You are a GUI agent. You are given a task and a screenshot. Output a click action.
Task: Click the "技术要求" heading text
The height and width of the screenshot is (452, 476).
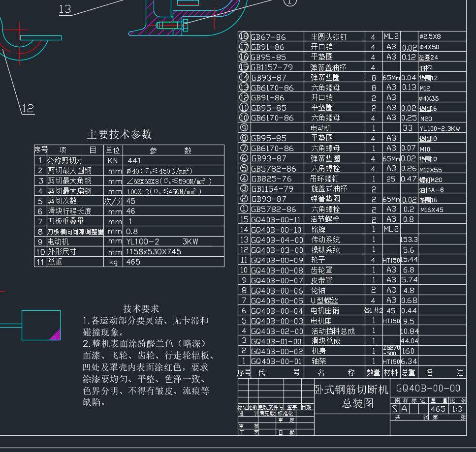(141, 309)
